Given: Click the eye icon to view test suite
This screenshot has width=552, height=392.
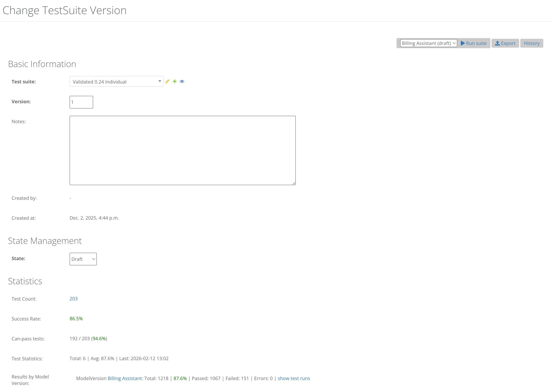Looking at the screenshot, I should click(182, 82).
